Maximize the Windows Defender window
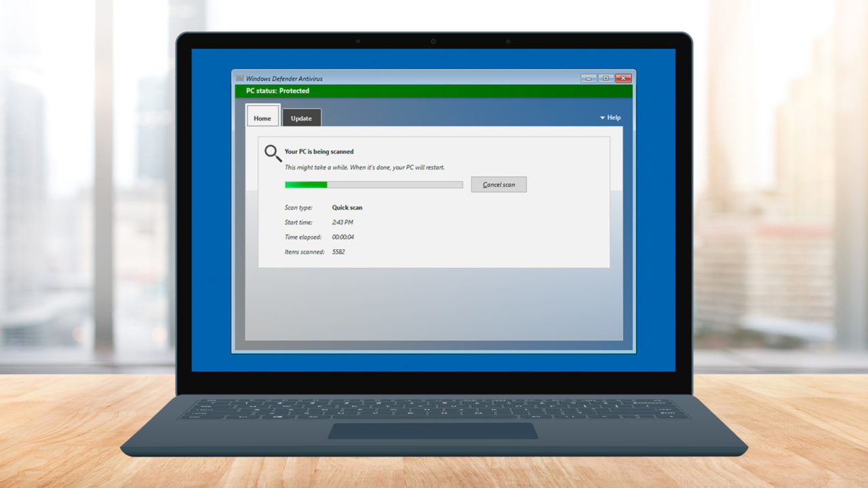The height and width of the screenshot is (488, 868). [x=606, y=78]
